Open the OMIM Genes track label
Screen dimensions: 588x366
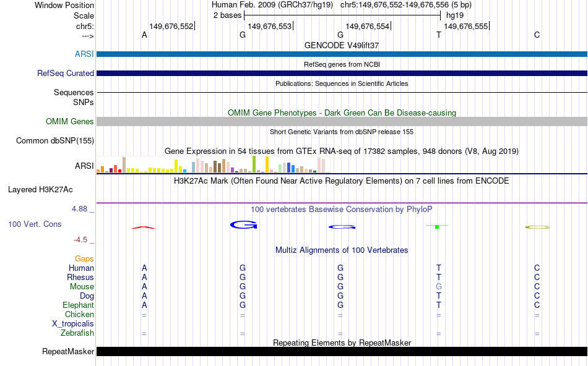pyautogui.click(x=69, y=121)
